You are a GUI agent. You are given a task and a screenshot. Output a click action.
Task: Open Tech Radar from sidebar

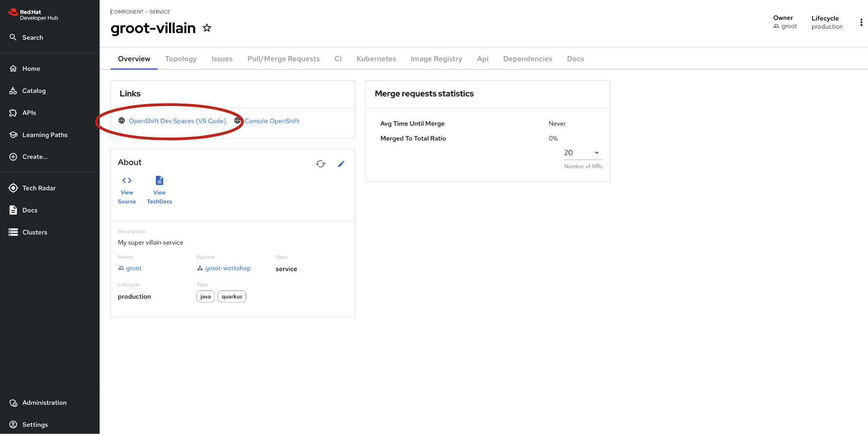(x=32, y=188)
